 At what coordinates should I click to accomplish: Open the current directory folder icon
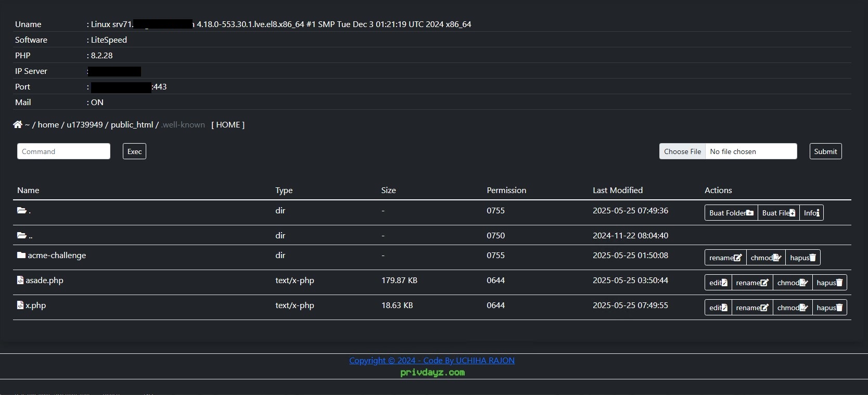(22, 210)
